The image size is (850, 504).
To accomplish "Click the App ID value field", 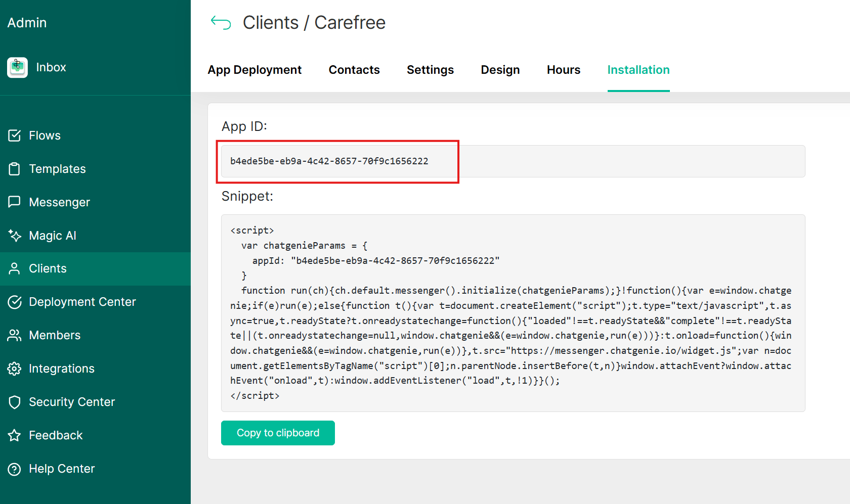I will point(513,161).
